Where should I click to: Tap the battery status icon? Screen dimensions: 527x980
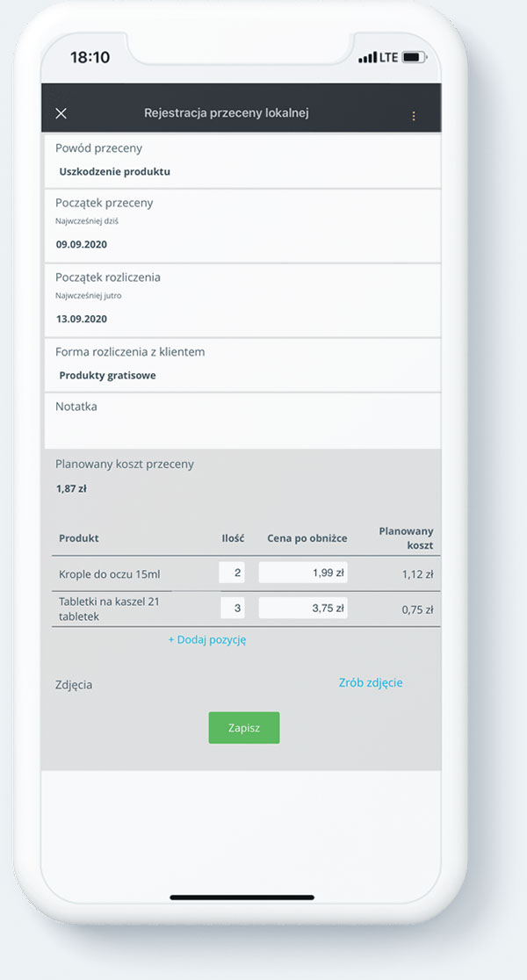[x=414, y=57]
